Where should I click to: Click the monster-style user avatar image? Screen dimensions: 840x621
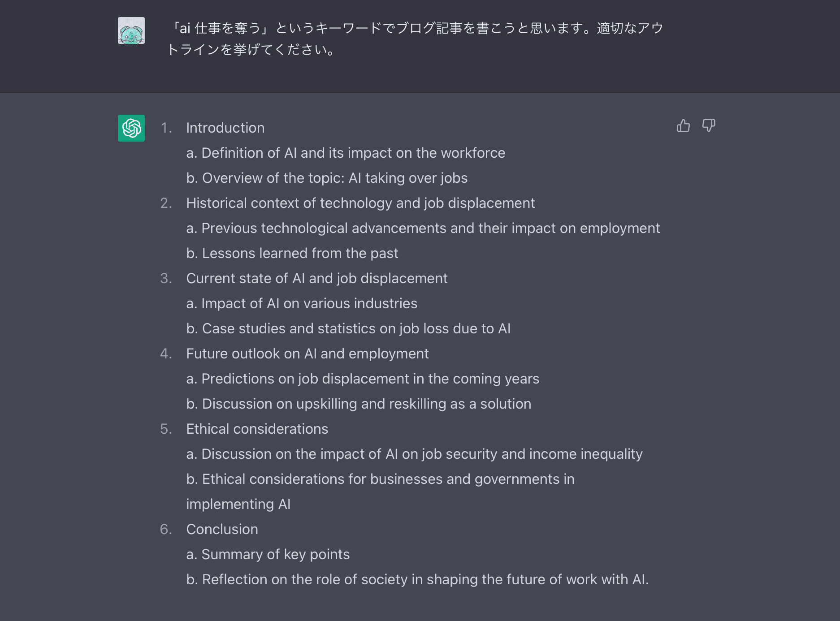click(x=131, y=31)
